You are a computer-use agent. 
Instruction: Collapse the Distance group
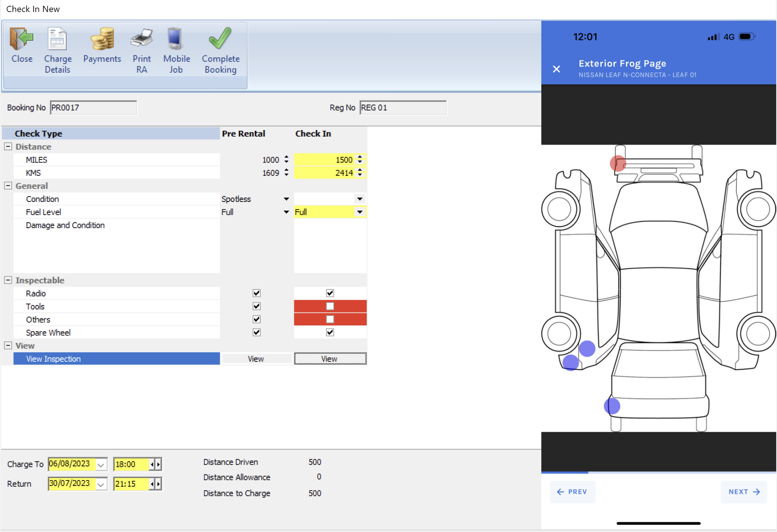(x=8, y=146)
